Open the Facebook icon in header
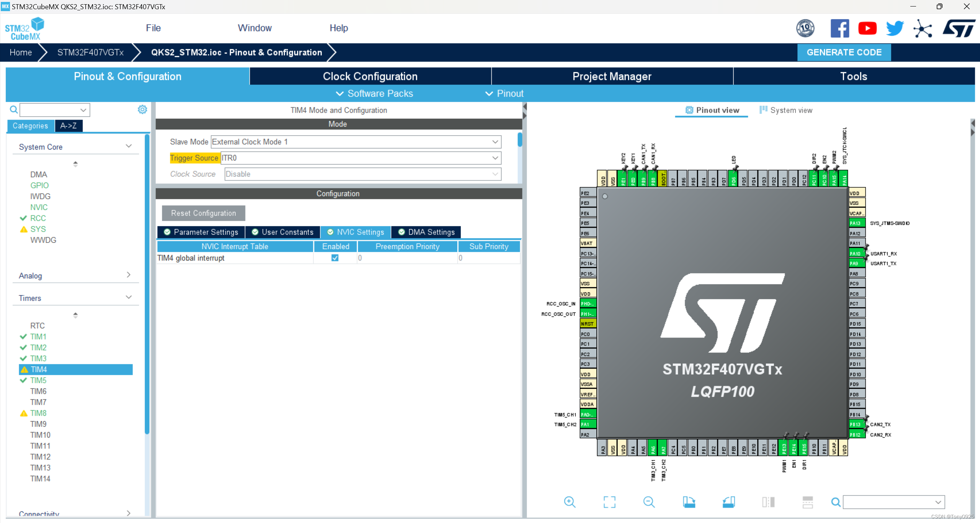The image size is (980, 523). [839, 28]
